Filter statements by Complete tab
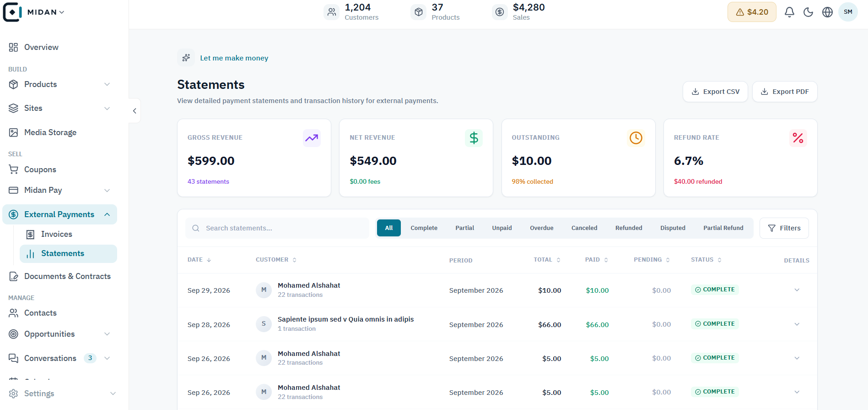The image size is (868, 410). click(424, 228)
